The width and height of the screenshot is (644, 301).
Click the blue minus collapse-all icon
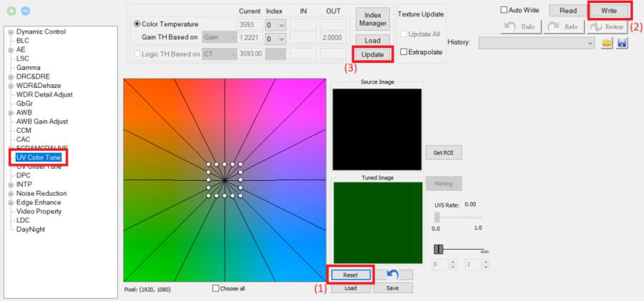point(26,11)
